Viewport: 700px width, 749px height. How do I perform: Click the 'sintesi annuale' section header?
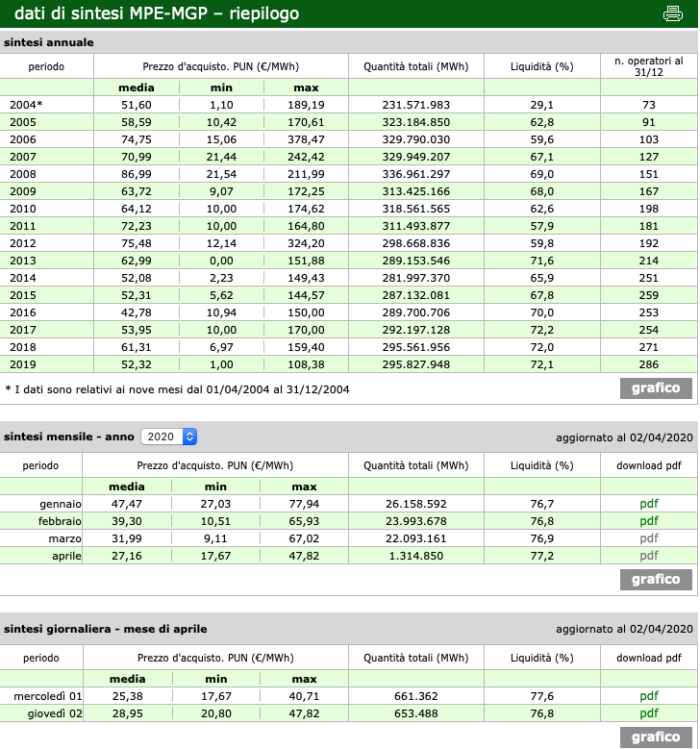[x=49, y=42]
